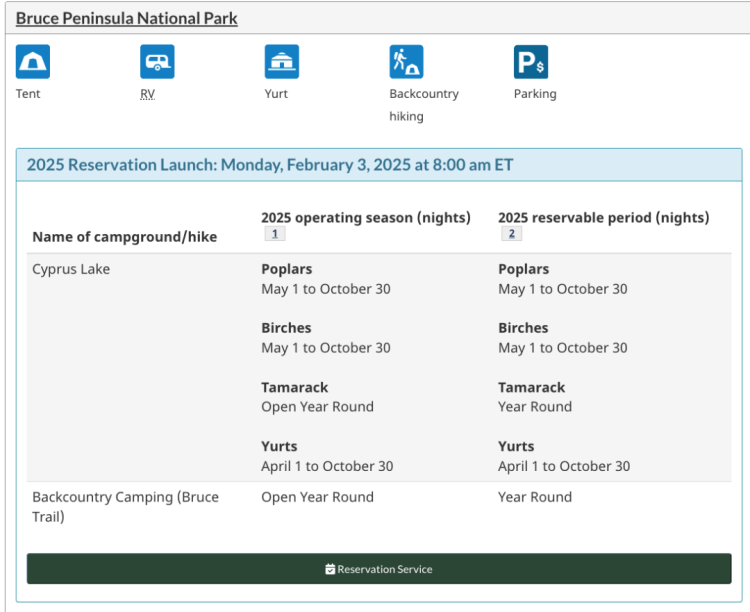Viewport: 750px width, 612px height.
Task: Click Birches operating season May 1 to October 30
Action: [326, 348]
